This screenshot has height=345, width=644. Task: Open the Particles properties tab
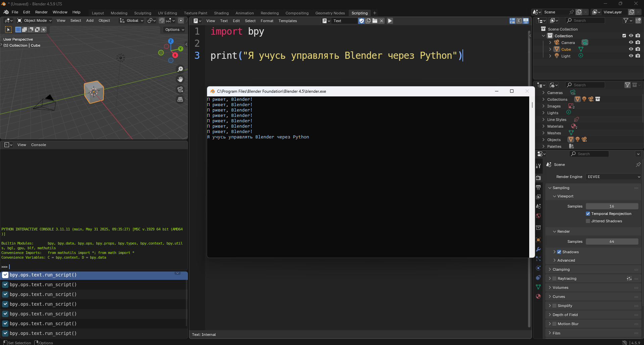[538, 259]
